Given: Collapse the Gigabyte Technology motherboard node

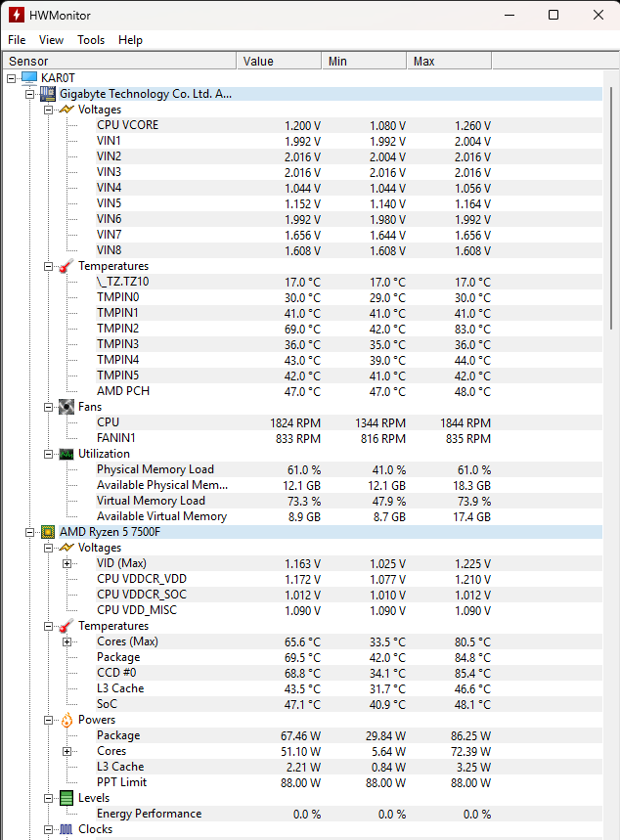Looking at the screenshot, I should [30, 94].
